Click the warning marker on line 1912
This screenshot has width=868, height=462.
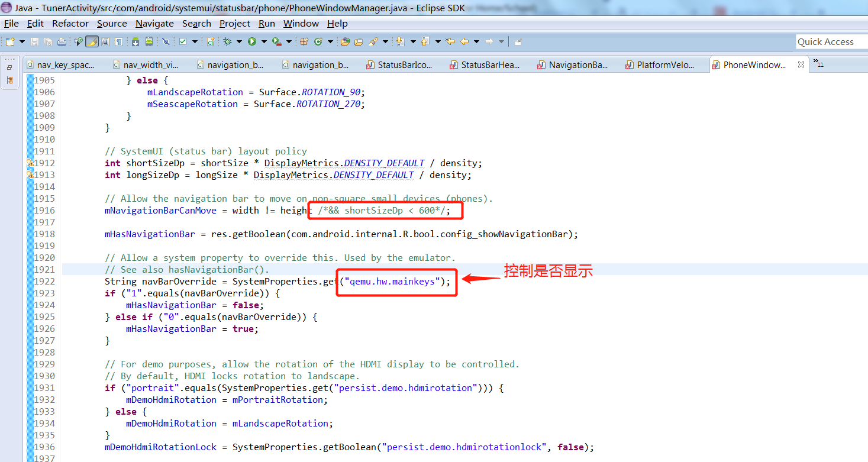click(x=28, y=163)
